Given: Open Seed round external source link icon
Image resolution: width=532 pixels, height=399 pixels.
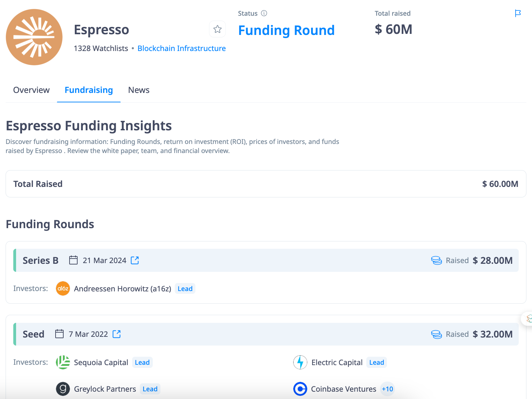Looking at the screenshot, I should [x=117, y=334].
